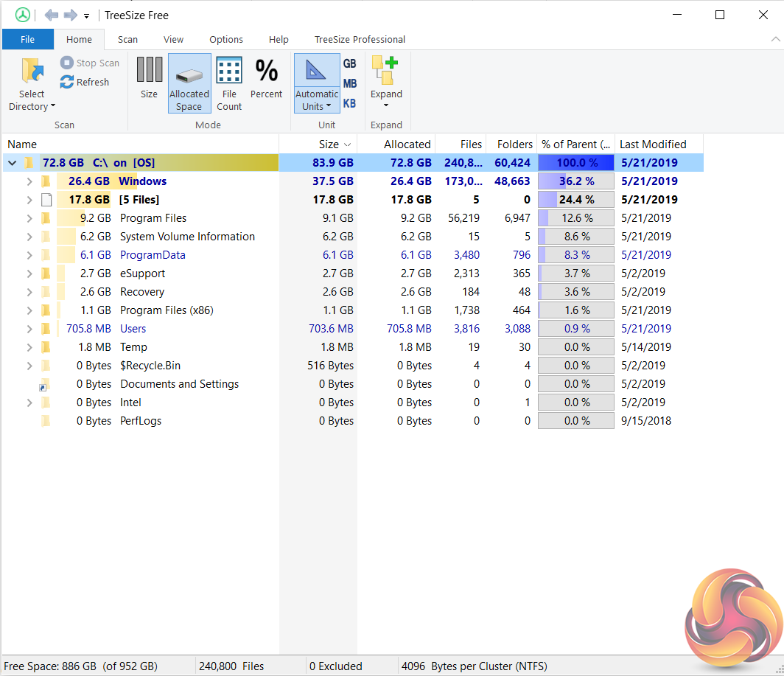Expand the Windows folder node
The height and width of the screenshot is (676, 784).
click(x=29, y=181)
